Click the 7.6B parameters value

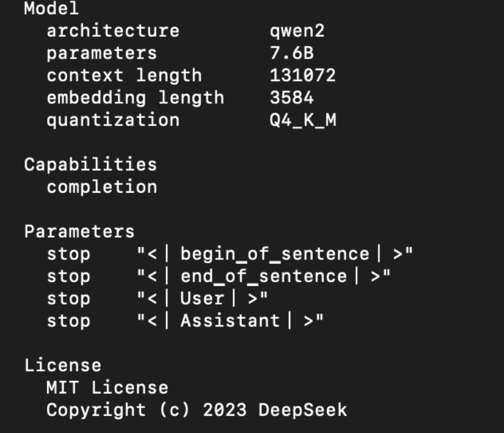(291, 53)
